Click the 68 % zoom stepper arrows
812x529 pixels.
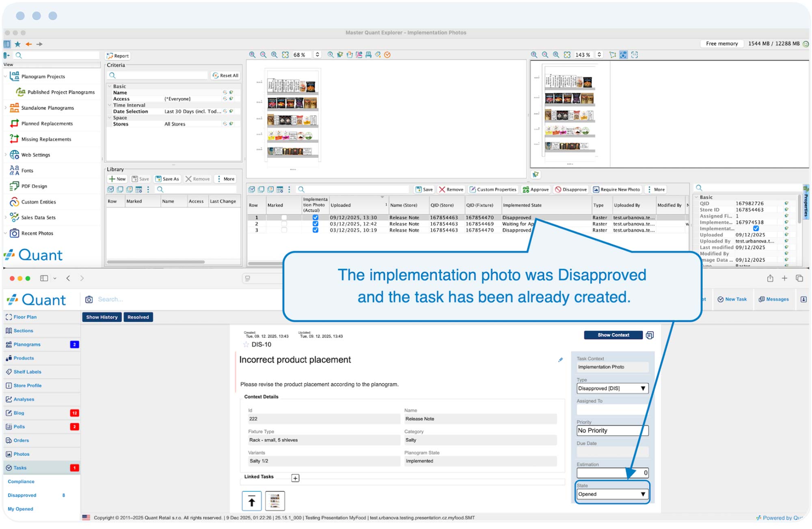[x=317, y=55]
